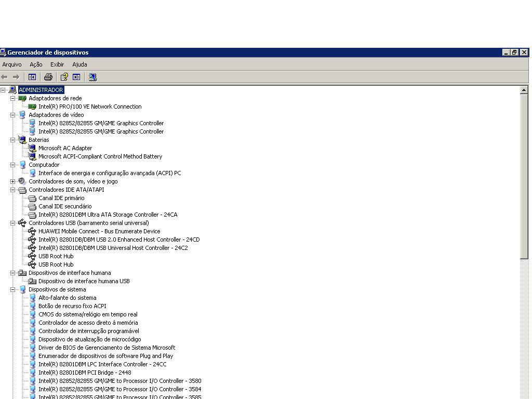Open the Exibir menu
This screenshot has height=399, width=532.
pos(57,64)
